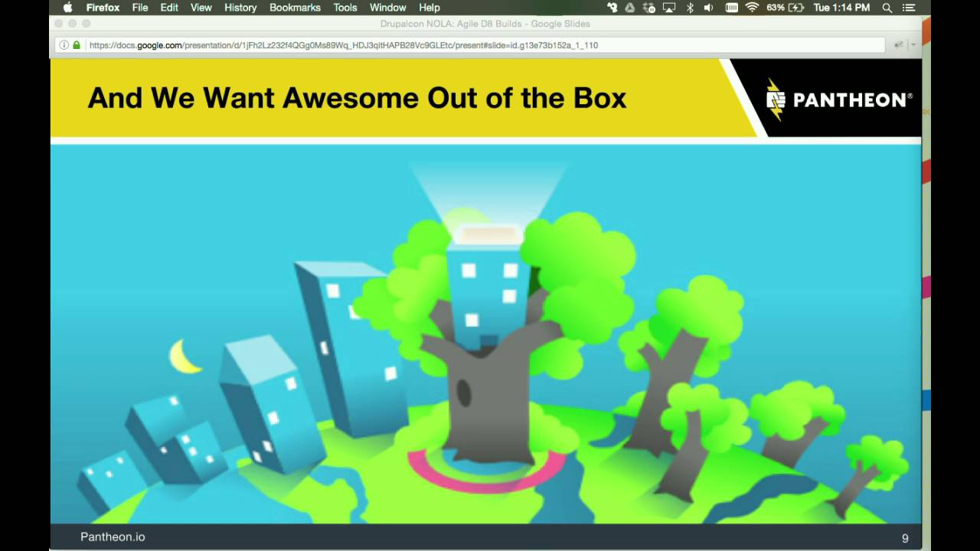
Task: Click the battery 63% indicator
Action: point(786,8)
